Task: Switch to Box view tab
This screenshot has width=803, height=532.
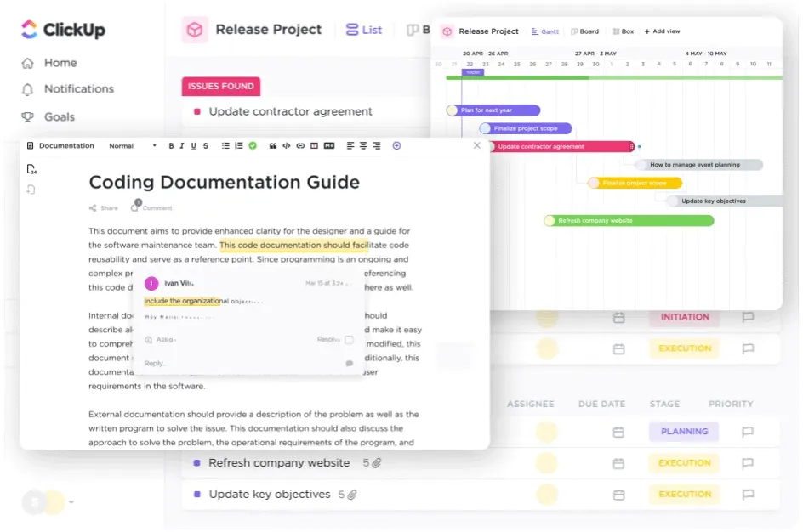Action: pyautogui.click(x=624, y=31)
